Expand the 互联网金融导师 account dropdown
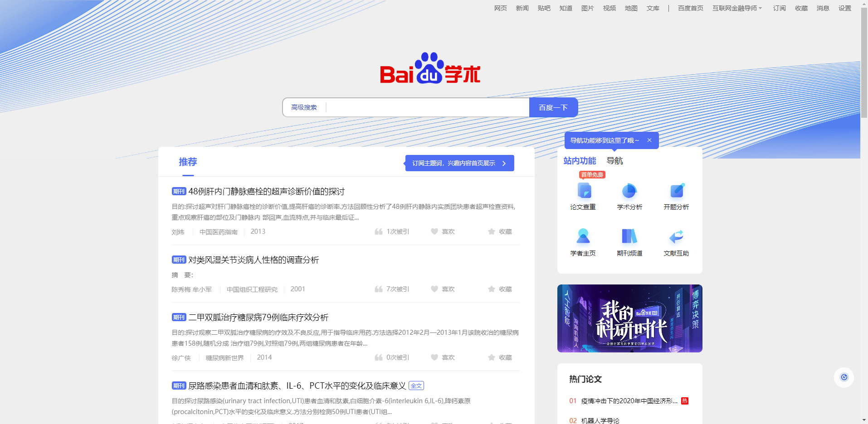868x424 pixels. (x=737, y=8)
